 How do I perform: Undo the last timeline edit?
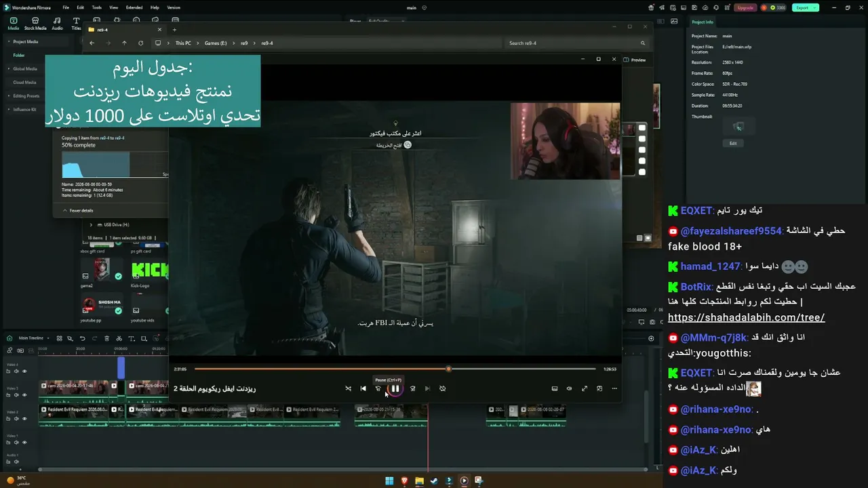click(83, 338)
